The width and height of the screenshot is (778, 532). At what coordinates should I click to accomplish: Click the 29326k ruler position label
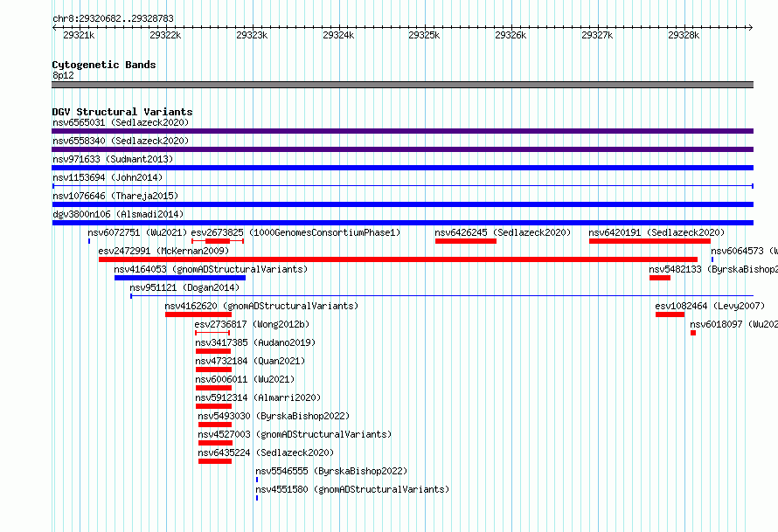pyautogui.click(x=511, y=35)
